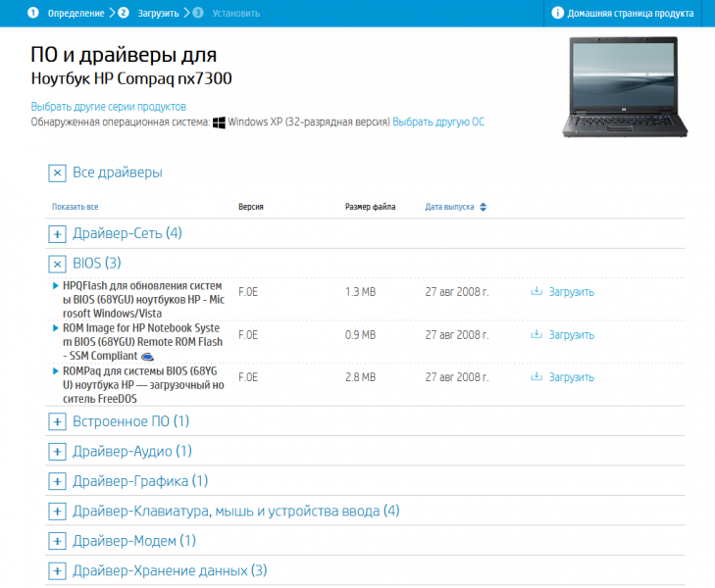
Task: Collapse the BIOS (3) category
Action: coord(57,264)
